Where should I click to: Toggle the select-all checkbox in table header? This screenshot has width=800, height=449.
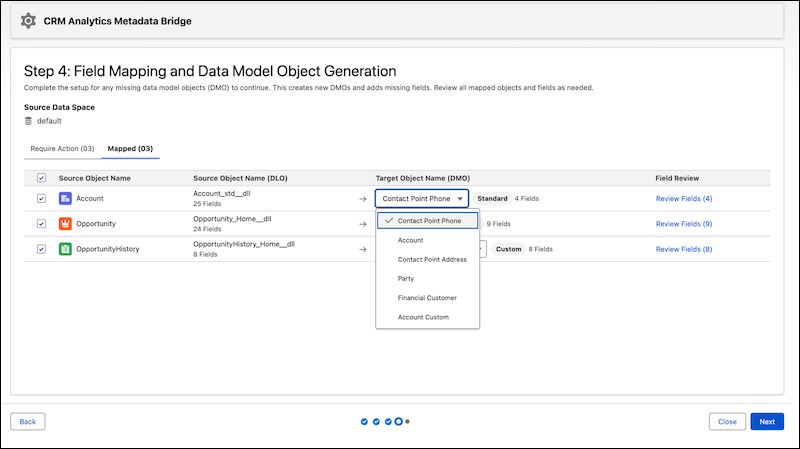point(41,178)
